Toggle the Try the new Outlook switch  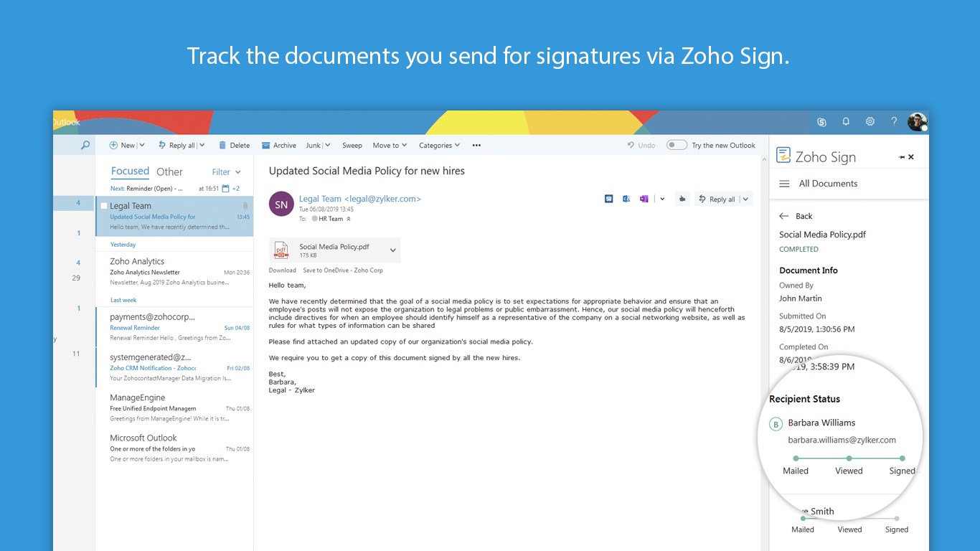pyautogui.click(x=676, y=145)
